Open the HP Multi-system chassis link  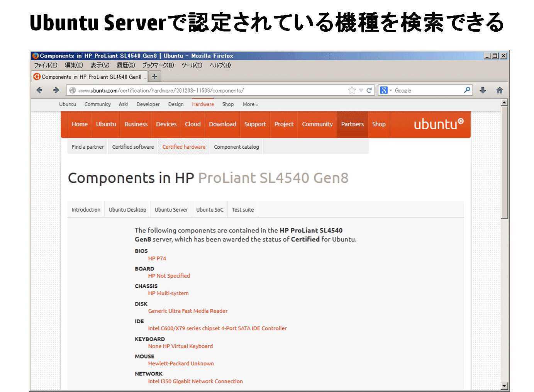(x=168, y=293)
